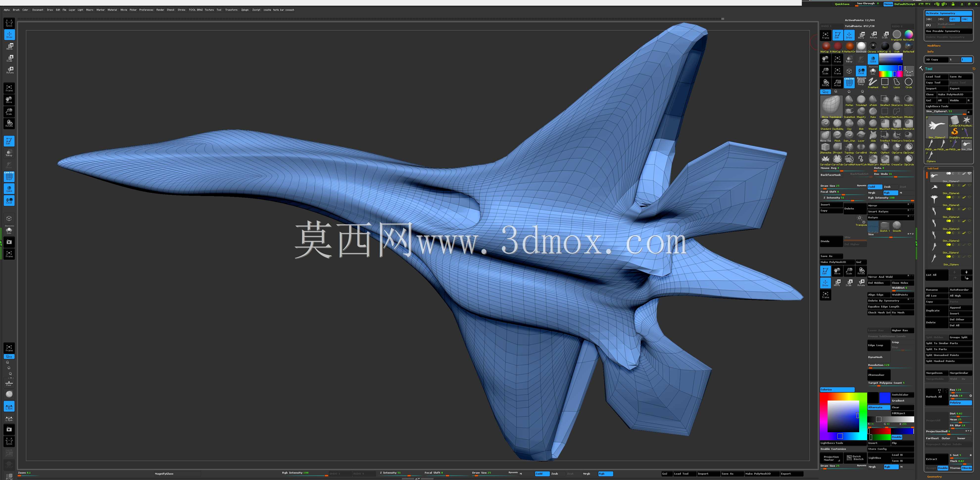
Task: Select the ClipCircle brush
Action: pyautogui.click(x=908, y=160)
